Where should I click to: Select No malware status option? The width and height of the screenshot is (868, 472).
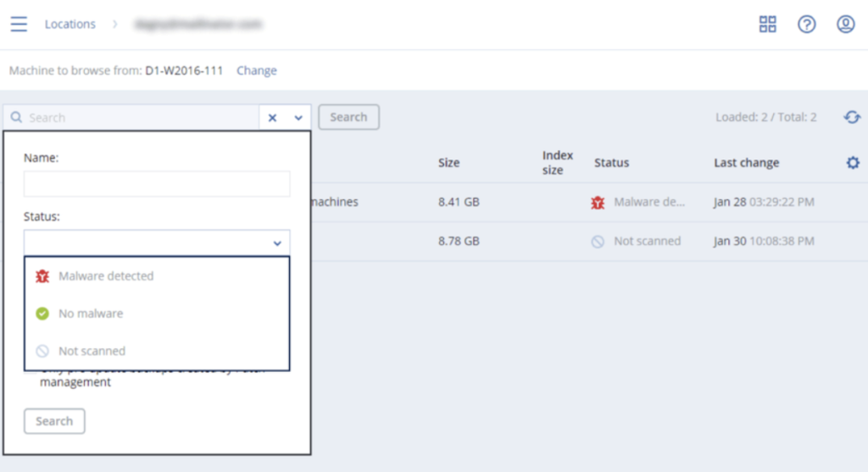91,314
